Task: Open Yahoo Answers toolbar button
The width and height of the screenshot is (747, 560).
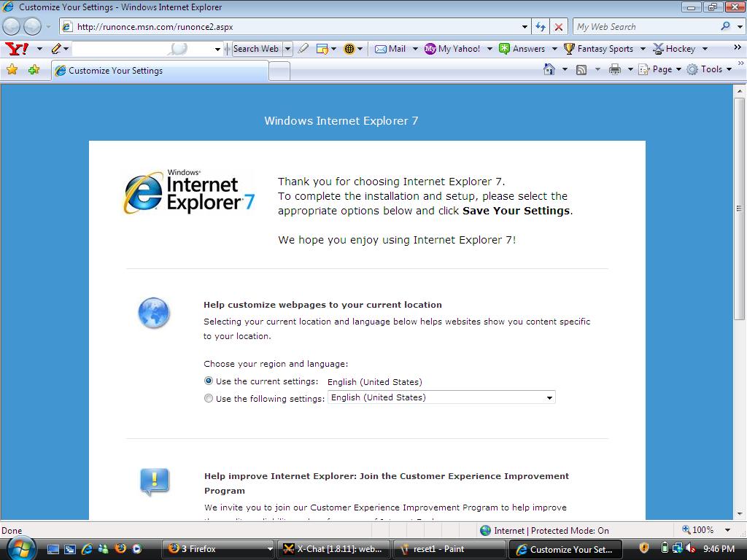Action: [x=522, y=49]
